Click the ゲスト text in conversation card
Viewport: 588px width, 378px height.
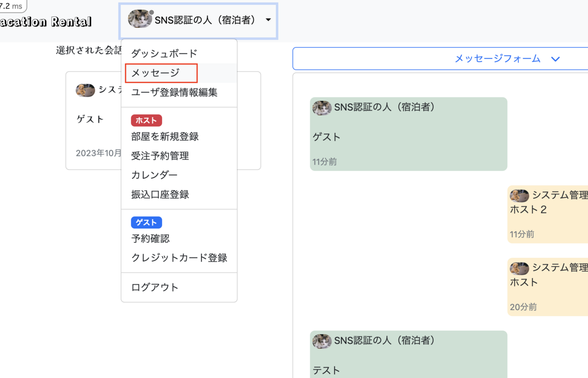coord(91,119)
